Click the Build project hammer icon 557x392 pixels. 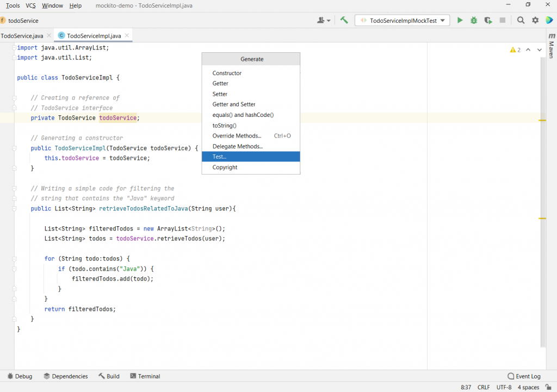[344, 21]
